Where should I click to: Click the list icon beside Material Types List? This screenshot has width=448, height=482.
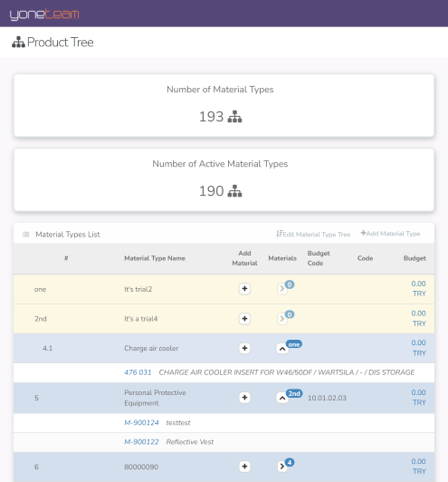pyautogui.click(x=25, y=235)
